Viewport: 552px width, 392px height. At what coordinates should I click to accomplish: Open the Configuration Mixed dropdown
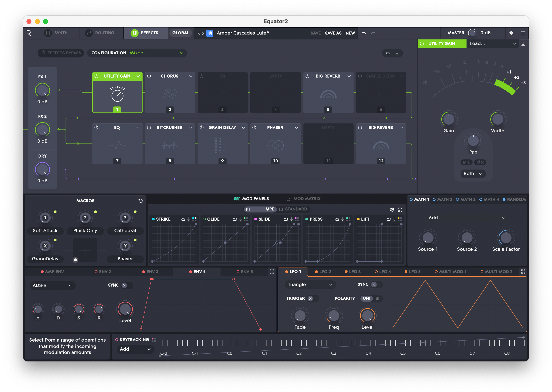point(137,53)
